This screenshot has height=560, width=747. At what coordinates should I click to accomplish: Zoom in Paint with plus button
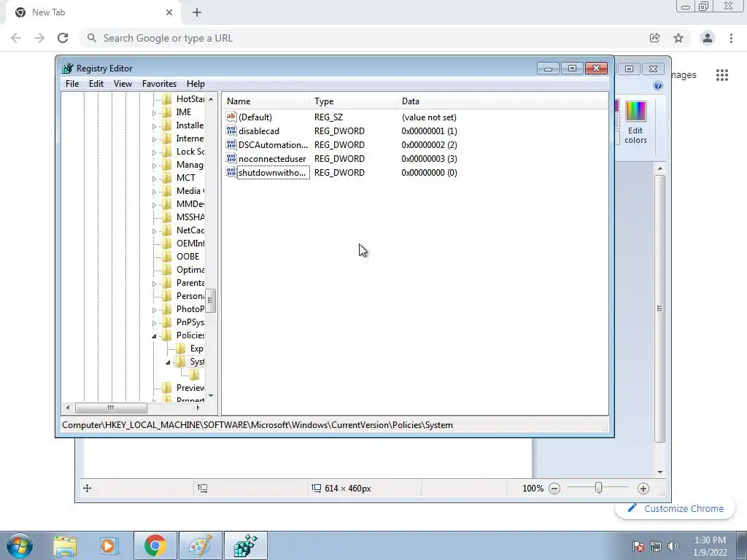pos(643,489)
